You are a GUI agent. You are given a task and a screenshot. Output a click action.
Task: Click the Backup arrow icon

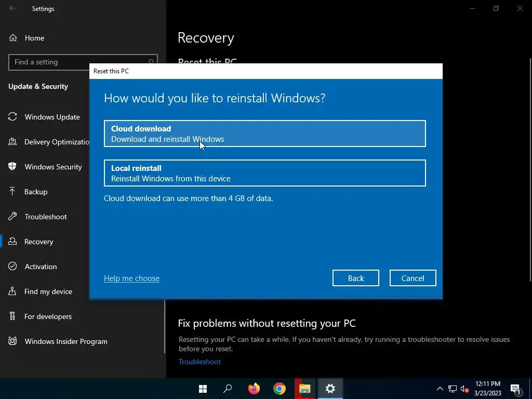point(12,191)
